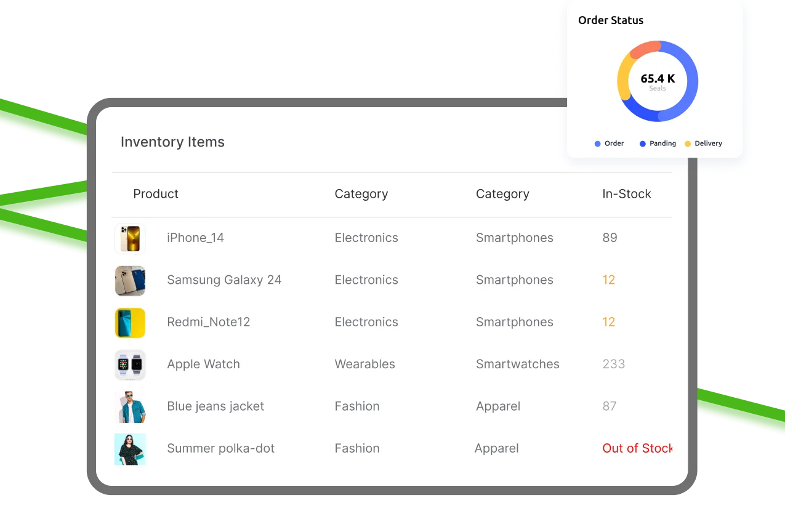
Task: Select the Summer polka-dot product image
Action: tap(130, 449)
